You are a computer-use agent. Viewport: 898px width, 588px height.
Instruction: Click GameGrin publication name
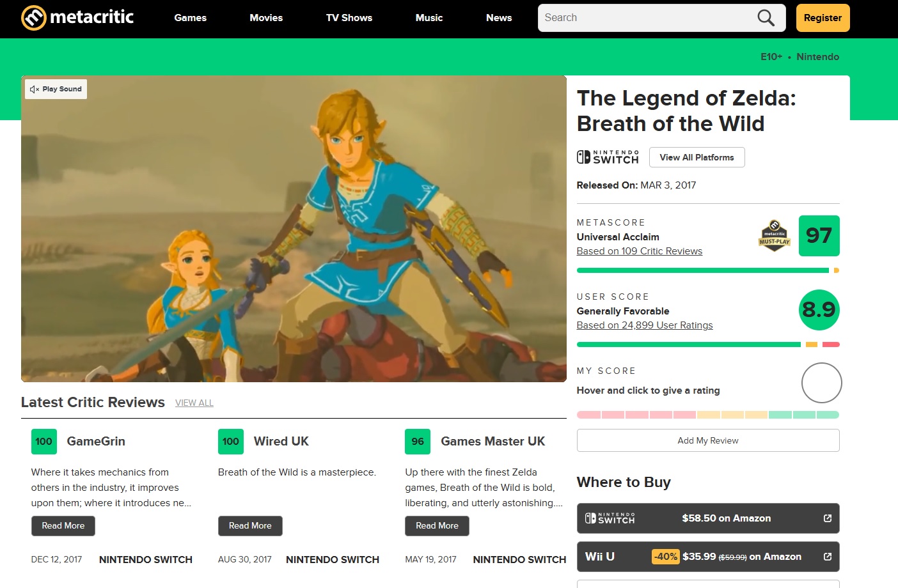click(96, 442)
